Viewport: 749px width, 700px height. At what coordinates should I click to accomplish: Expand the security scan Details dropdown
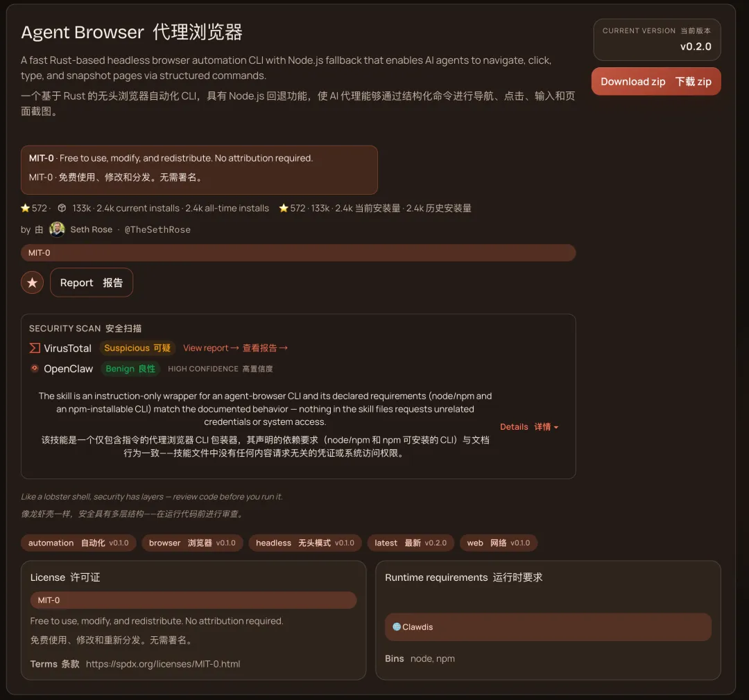coord(529,427)
